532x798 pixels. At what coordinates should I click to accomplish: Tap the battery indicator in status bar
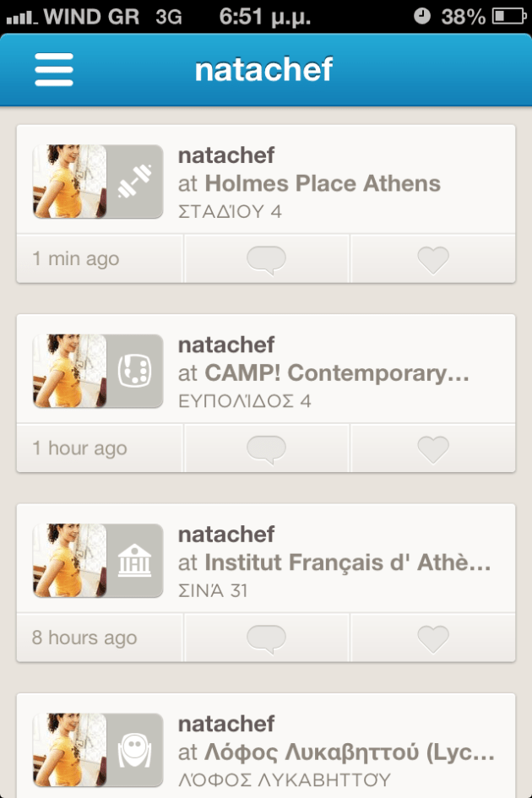(x=508, y=16)
